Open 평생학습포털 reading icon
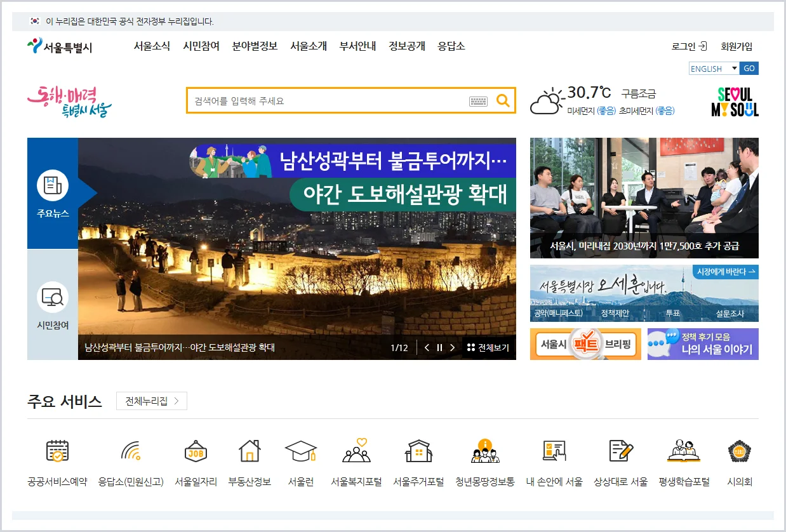The width and height of the screenshot is (786, 532). 684,450
